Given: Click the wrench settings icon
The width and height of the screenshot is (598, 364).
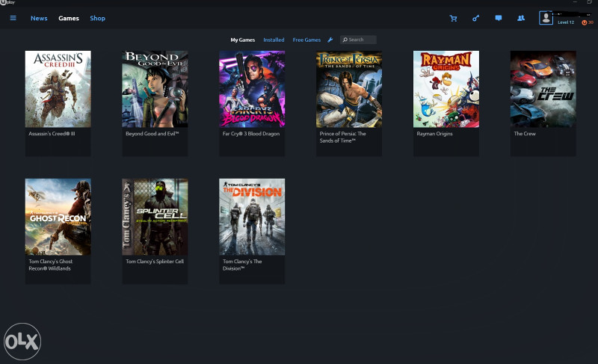Looking at the screenshot, I should click(330, 40).
